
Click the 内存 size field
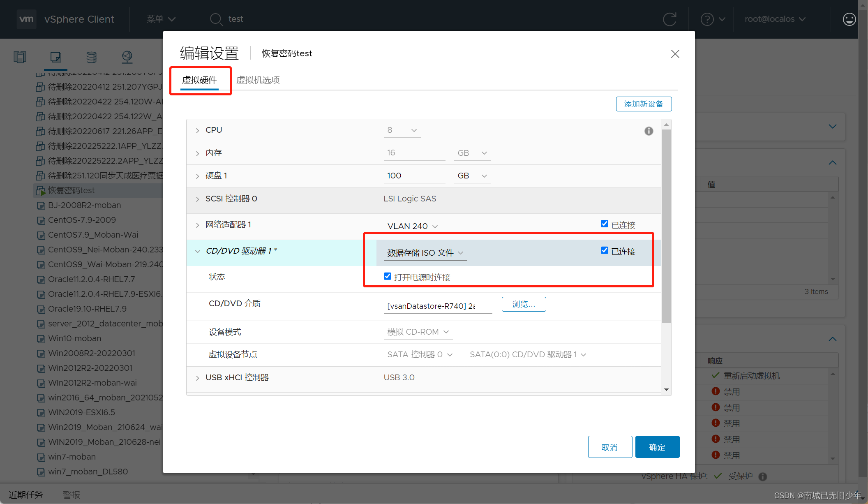coord(414,153)
